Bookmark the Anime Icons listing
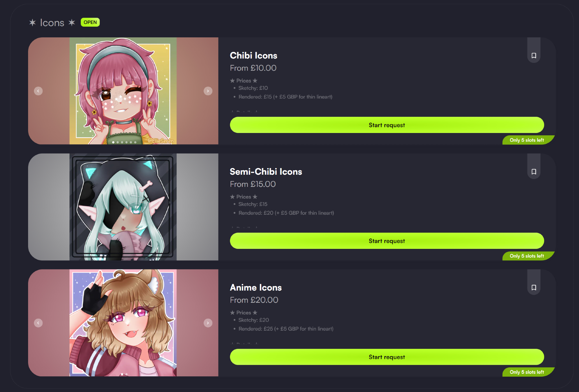This screenshot has width=579, height=392. click(534, 287)
